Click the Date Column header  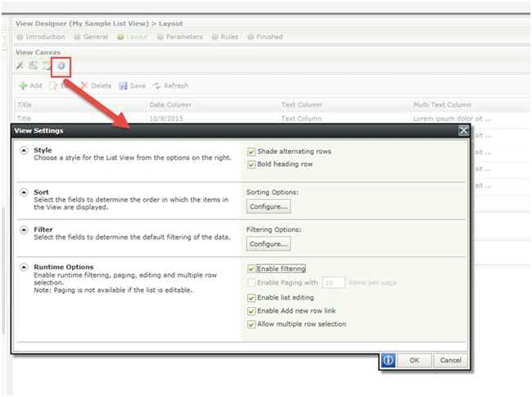click(x=213, y=105)
